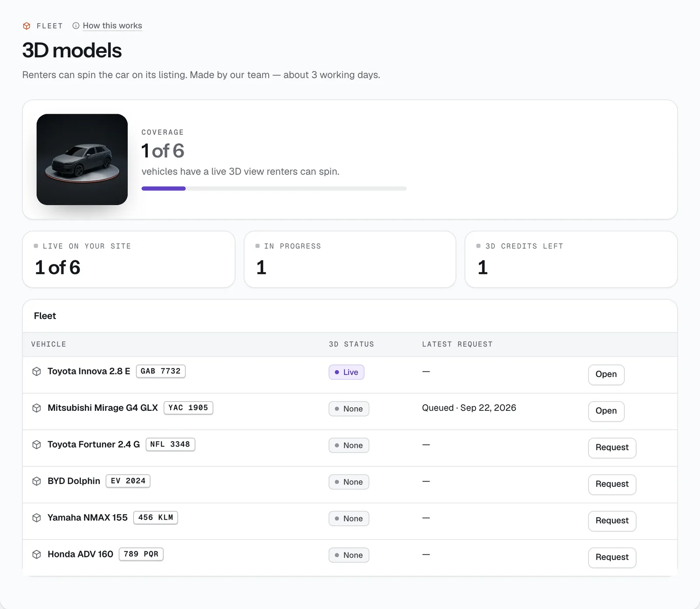Request a 3D model for Toyota Fortuner
Image resolution: width=700 pixels, height=609 pixels.
click(x=612, y=448)
